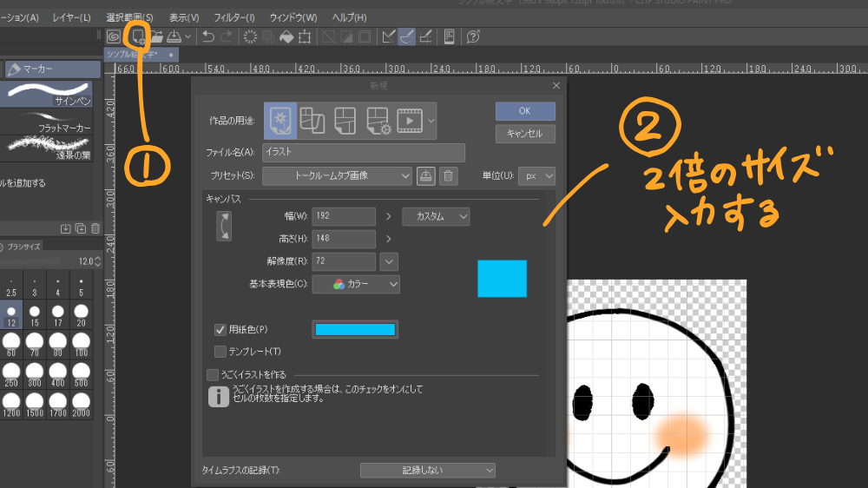Open the Unit px dropdown
This screenshot has height=488, width=868.
pyautogui.click(x=536, y=176)
